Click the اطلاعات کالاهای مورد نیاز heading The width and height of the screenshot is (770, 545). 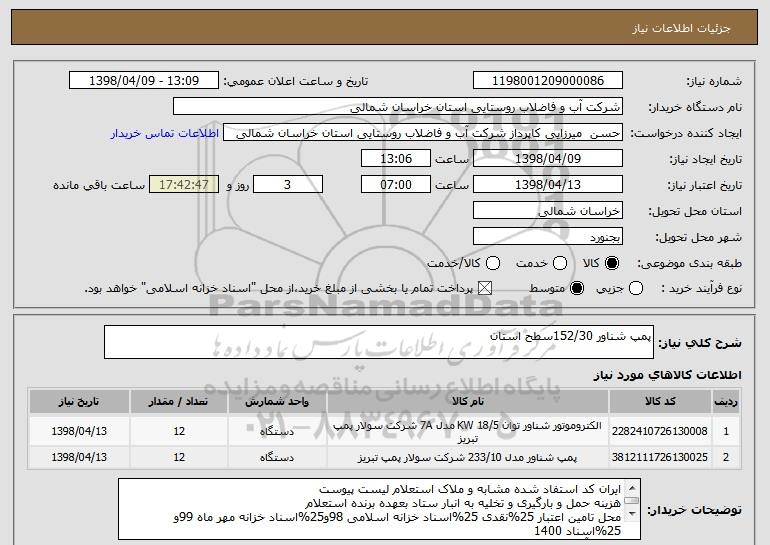pos(667,375)
